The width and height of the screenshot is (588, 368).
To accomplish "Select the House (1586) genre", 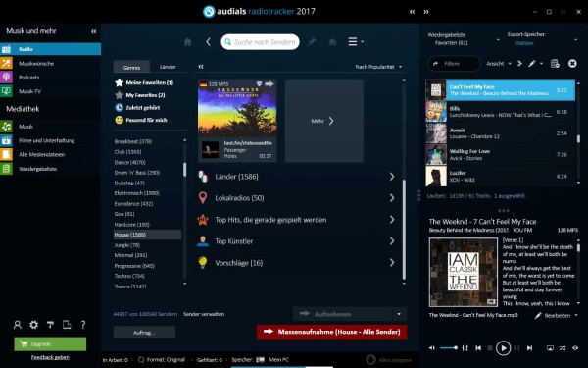I will (147, 235).
